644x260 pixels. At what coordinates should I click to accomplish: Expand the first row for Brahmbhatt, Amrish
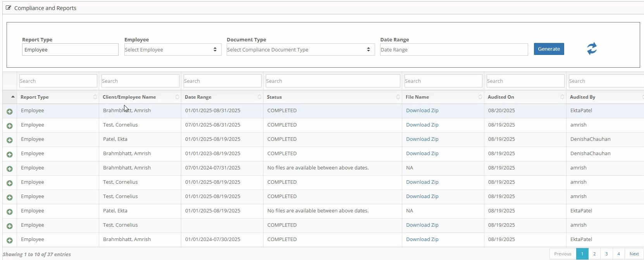(10, 111)
